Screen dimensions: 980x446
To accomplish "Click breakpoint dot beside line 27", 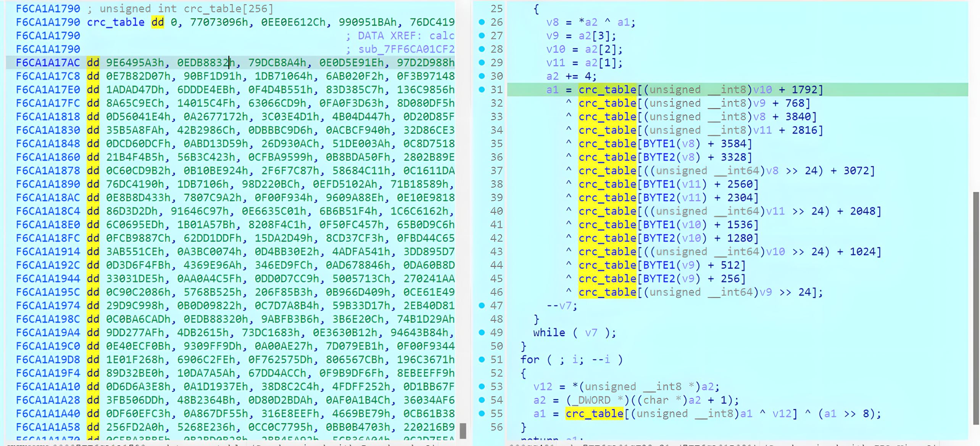I will pos(482,35).
